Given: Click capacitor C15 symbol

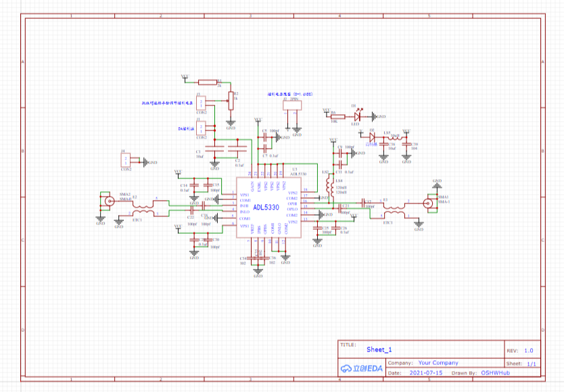Looking at the screenshot, I should pos(208,185).
